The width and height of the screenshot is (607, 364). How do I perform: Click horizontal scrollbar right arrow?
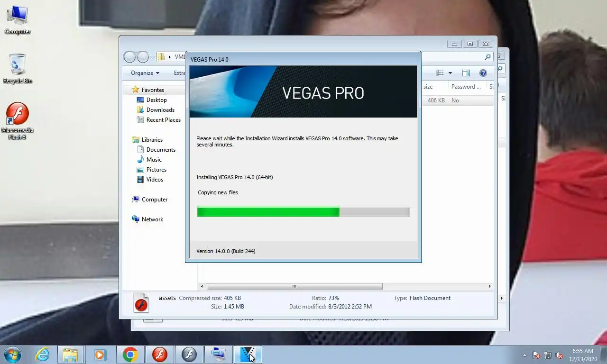point(490,286)
